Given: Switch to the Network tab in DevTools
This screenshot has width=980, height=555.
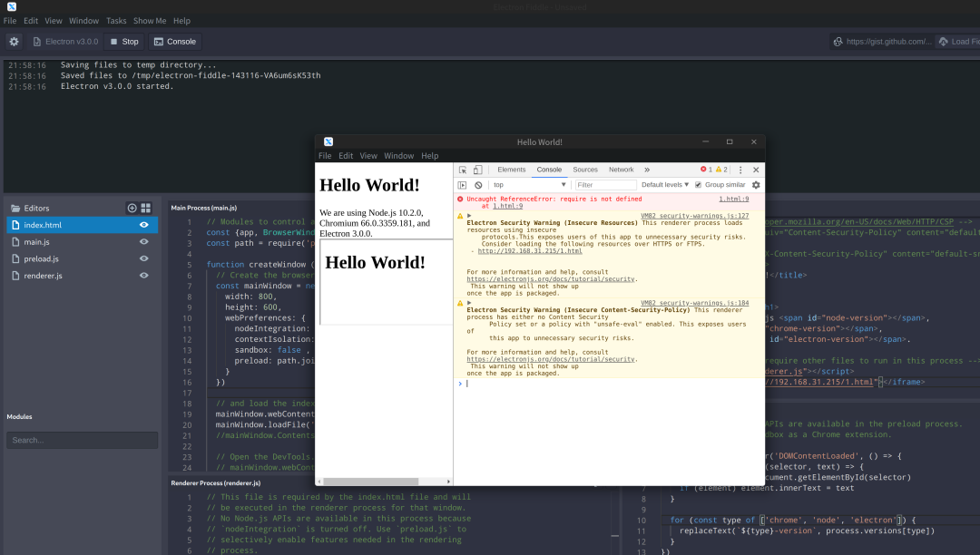Looking at the screenshot, I should [x=622, y=170].
